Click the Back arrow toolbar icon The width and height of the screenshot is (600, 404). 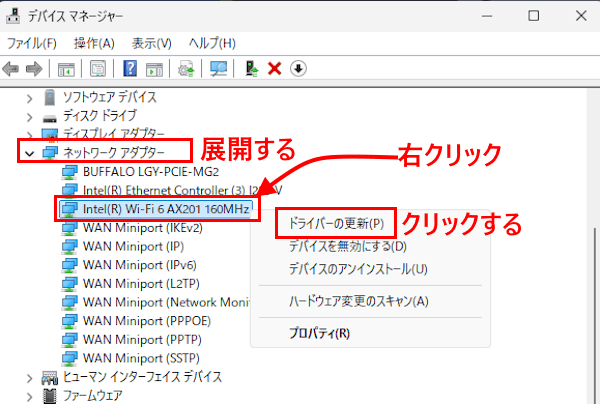click(12, 69)
